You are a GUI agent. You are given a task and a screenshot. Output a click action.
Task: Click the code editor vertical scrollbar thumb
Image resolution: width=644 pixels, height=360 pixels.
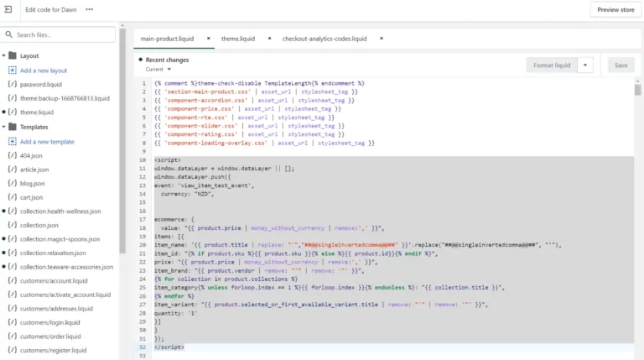coord(637,90)
